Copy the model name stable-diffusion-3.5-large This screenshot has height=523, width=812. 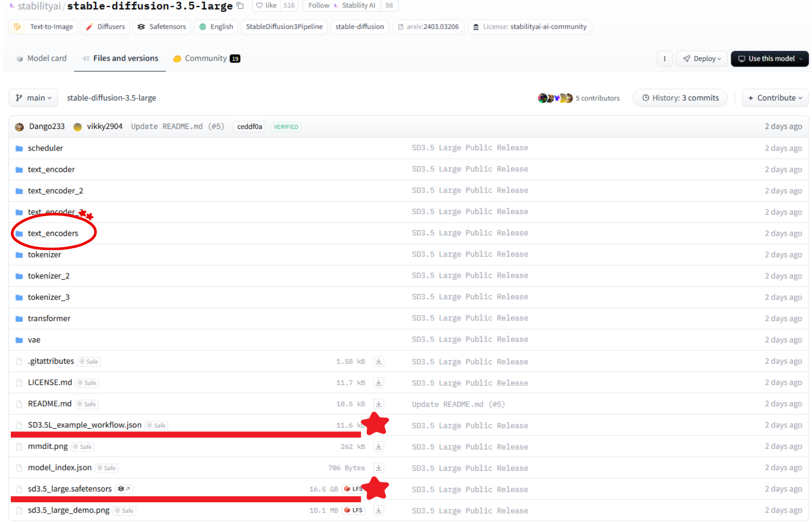tap(240, 6)
